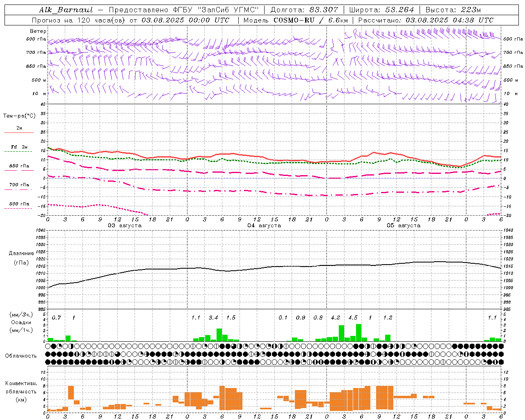The width and height of the screenshot is (525, 420).
Task: Click the 03 августа date label
Action: point(125,226)
